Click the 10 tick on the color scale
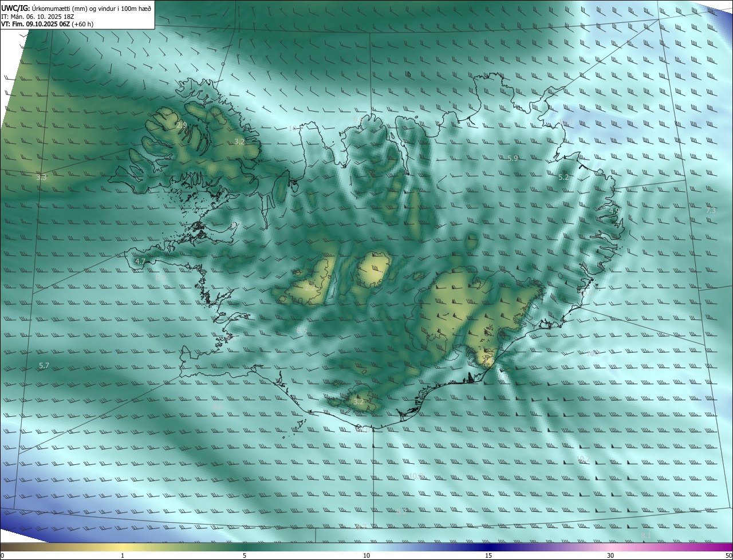The image size is (733, 560). tap(366, 555)
